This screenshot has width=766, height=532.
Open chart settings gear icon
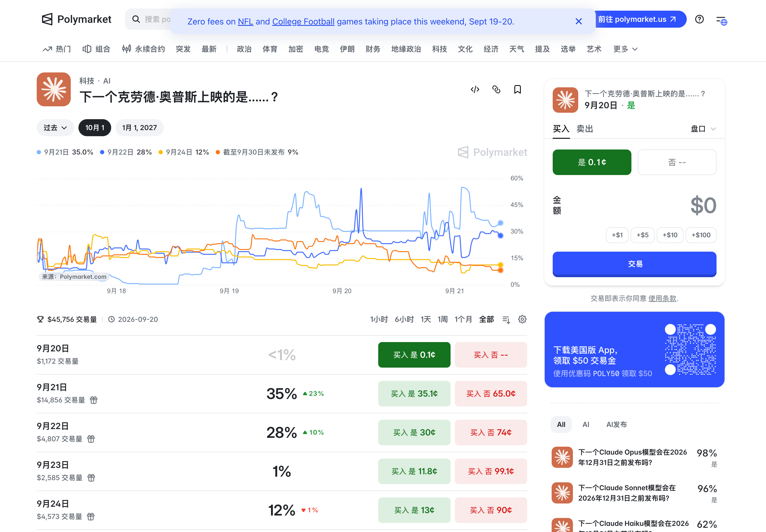[x=522, y=319]
